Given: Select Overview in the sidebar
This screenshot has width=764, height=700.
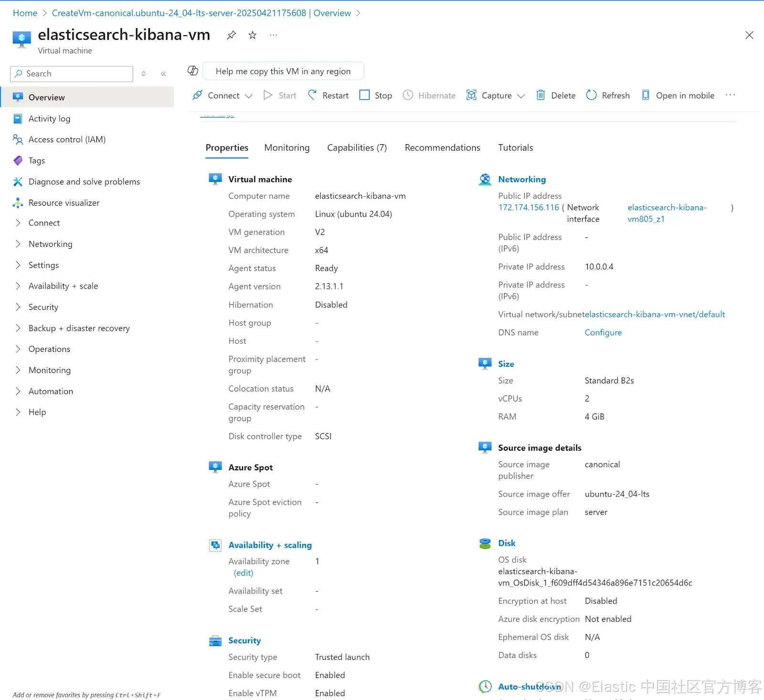Looking at the screenshot, I should tap(87, 97).
